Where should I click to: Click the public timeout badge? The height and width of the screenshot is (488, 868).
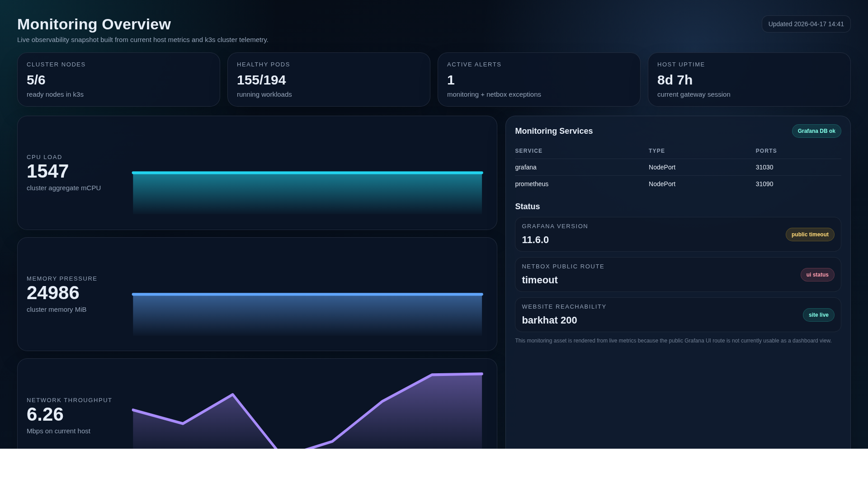810,234
